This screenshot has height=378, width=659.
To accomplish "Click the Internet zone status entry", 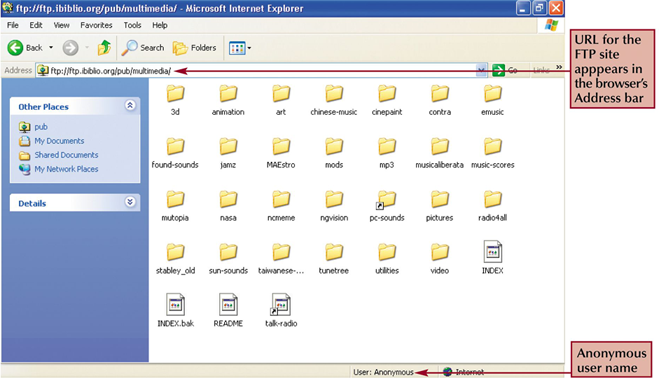I will point(464,372).
